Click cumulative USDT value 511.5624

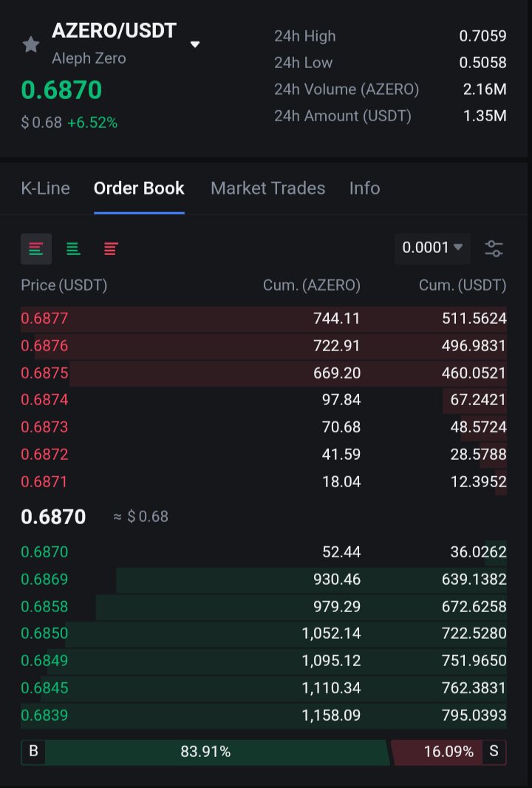tap(474, 318)
